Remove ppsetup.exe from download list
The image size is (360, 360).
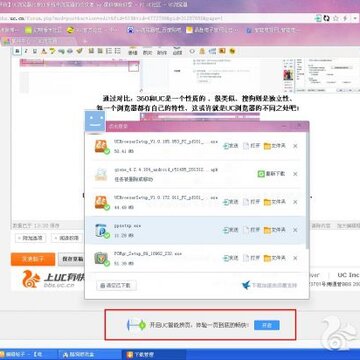pos(295,230)
